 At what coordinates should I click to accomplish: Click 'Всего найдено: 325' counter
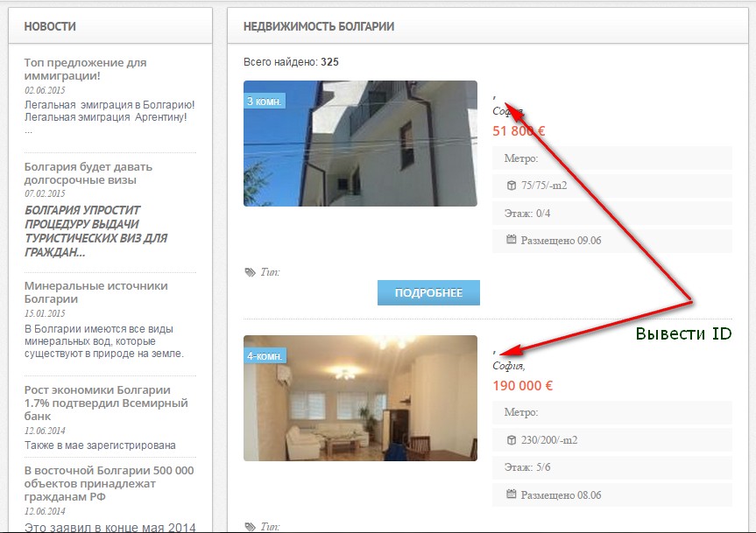291,62
